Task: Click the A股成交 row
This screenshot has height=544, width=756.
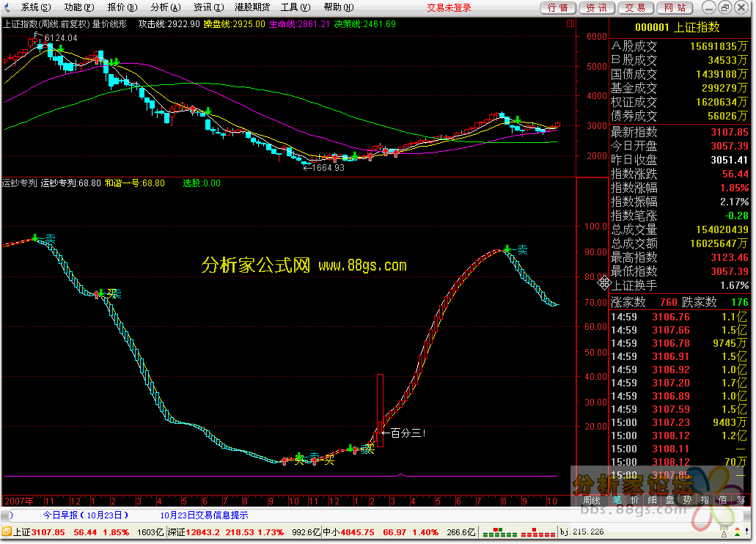Action: tap(679, 46)
